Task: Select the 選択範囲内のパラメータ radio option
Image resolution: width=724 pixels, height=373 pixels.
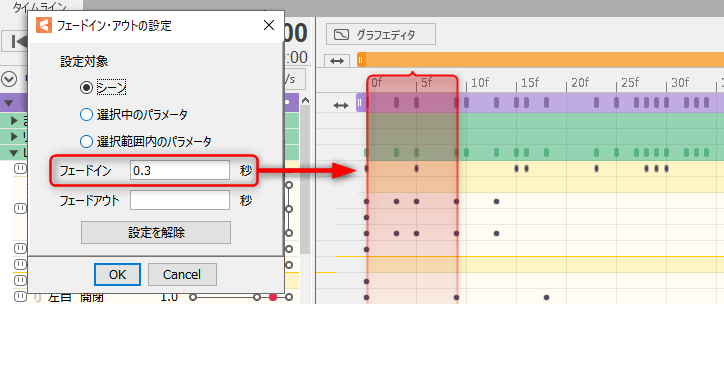Action: tap(86, 141)
